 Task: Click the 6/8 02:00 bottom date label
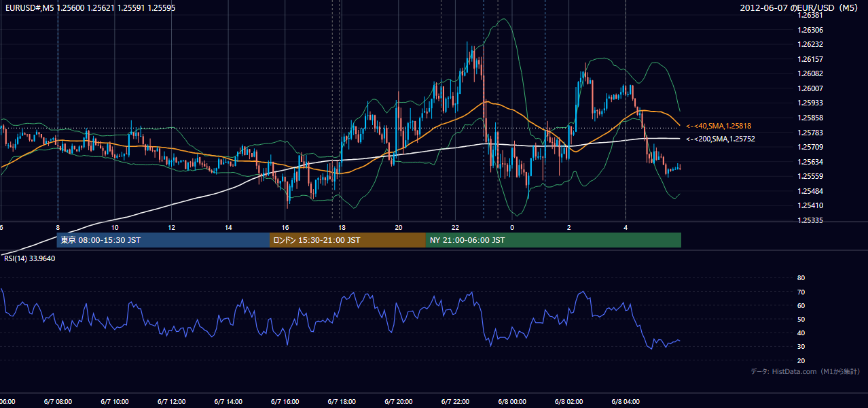[568, 402]
